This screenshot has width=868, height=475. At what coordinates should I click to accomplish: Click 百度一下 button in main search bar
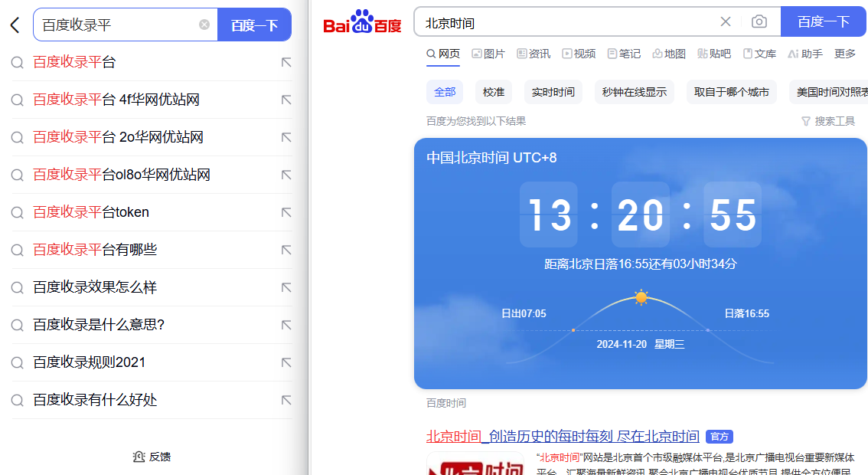[823, 21]
